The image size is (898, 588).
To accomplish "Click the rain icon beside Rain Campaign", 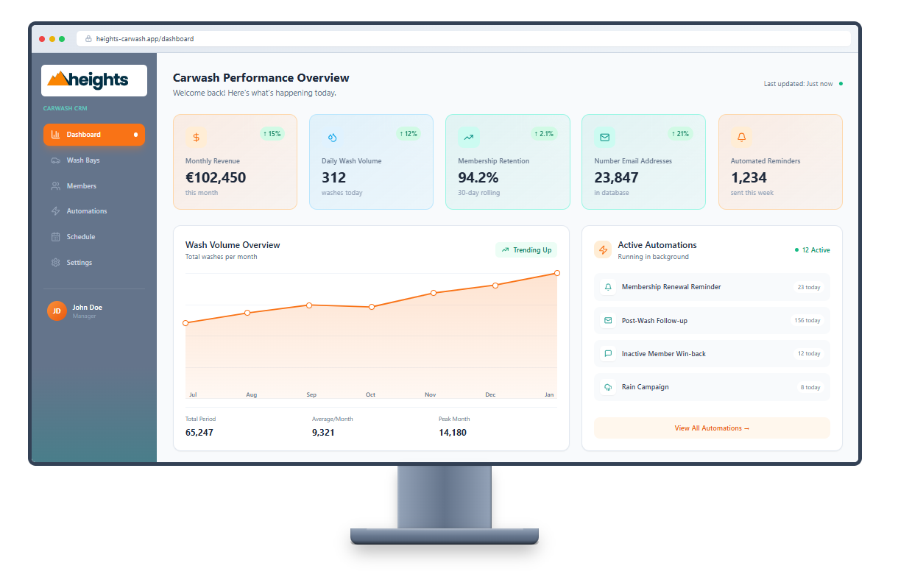I will tap(607, 386).
